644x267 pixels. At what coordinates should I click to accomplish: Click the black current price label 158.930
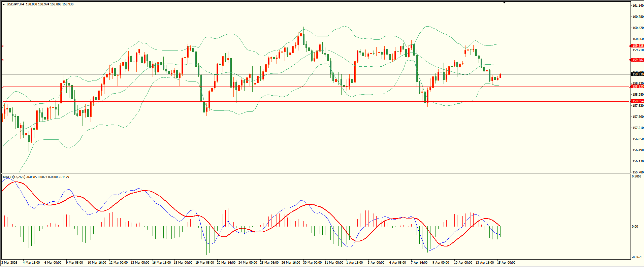(637, 74)
